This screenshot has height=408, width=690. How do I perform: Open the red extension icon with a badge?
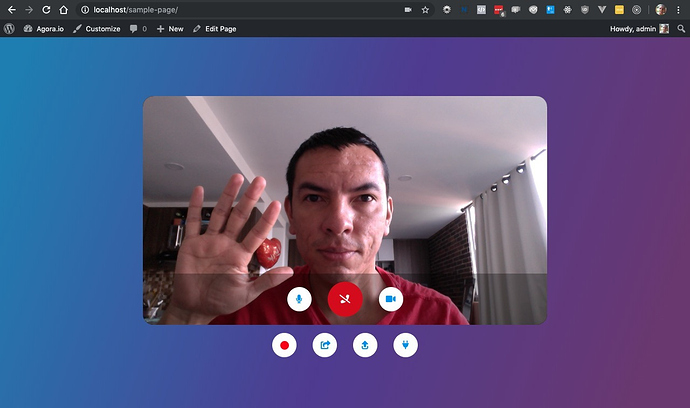[x=499, y=10]
